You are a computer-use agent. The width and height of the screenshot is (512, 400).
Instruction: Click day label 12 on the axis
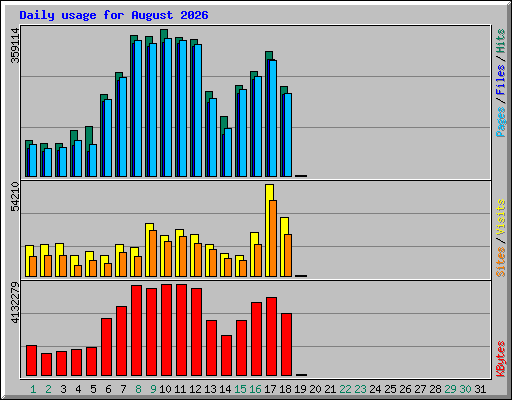[195, 389]
